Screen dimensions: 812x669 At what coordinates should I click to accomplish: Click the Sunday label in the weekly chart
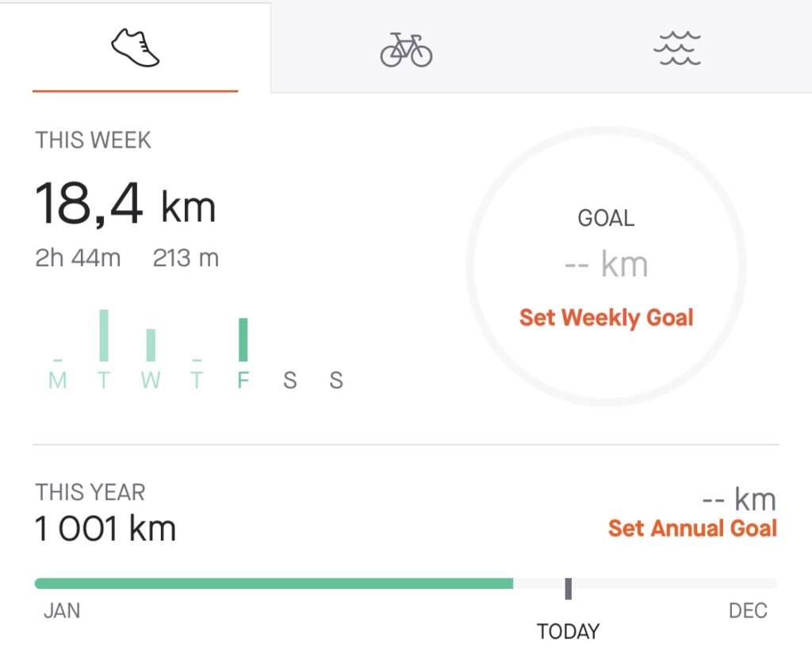pyautogui.click(x=336, y=380)
